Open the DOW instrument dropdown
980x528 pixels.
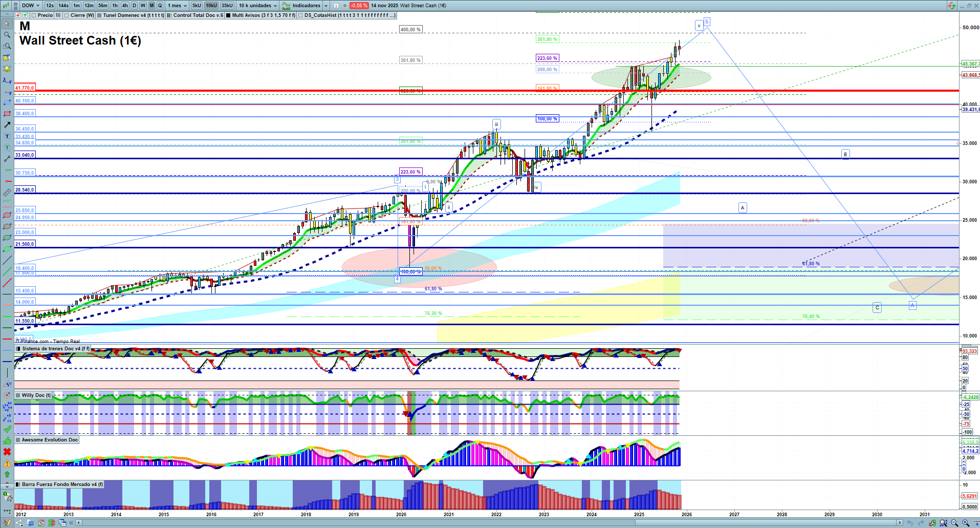(x=30, y=6)
